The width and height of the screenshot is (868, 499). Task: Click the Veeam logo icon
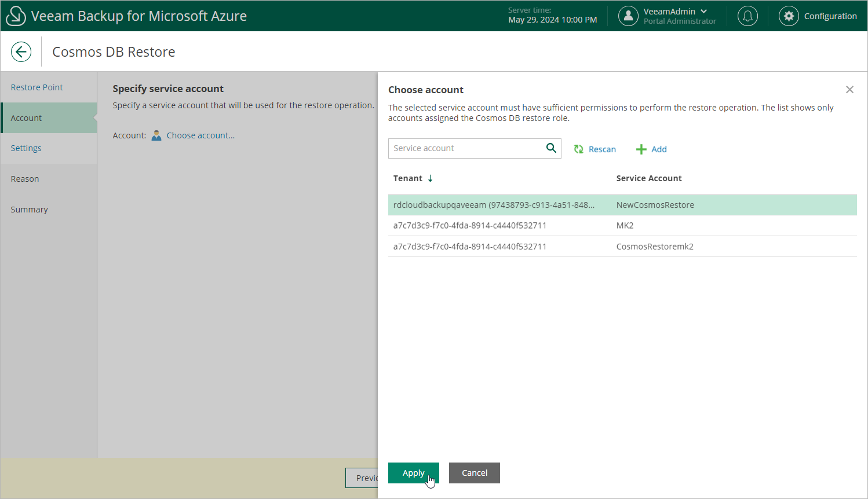[16, 16]
